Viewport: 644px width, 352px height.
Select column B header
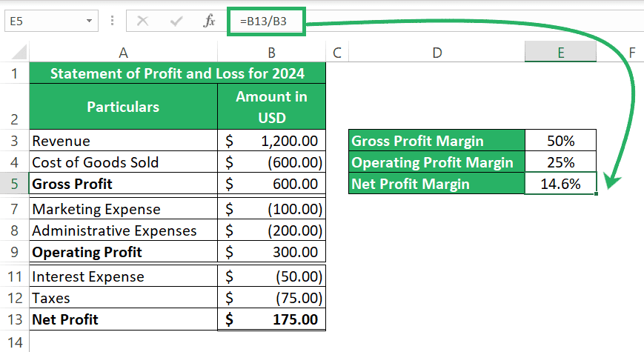click(271, 53)
